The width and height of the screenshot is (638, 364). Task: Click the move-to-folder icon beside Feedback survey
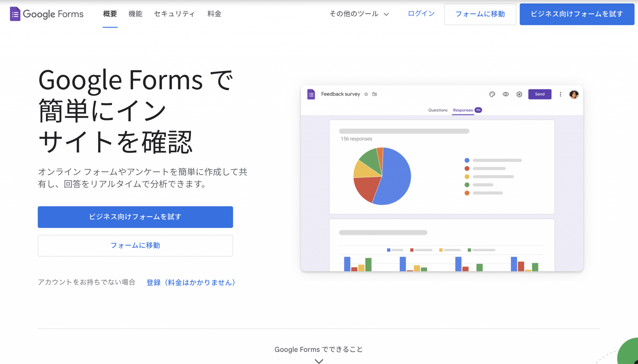374,94
